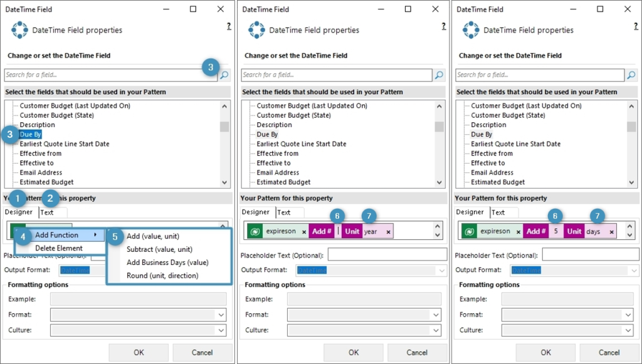Select Description in the middle dialog field list
642x364 pixels.
(275, 125)
